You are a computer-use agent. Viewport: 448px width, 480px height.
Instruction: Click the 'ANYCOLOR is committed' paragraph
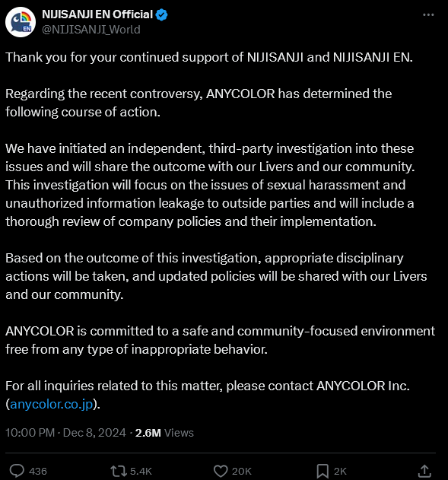point(220,340)
